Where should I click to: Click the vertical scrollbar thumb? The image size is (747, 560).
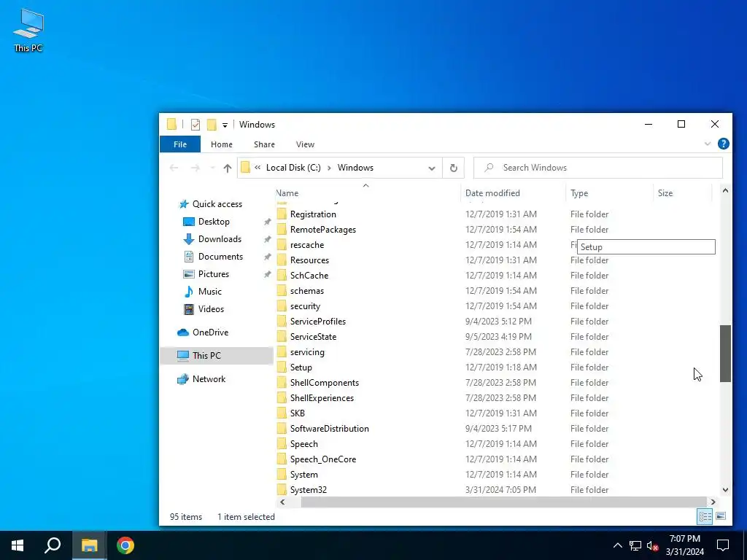(725, 354)
